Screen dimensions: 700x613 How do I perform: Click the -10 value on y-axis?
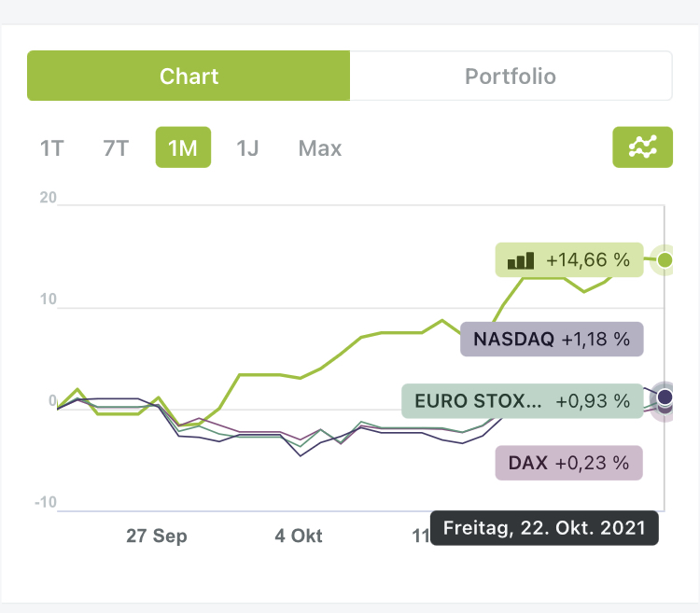tap(45, 504)
